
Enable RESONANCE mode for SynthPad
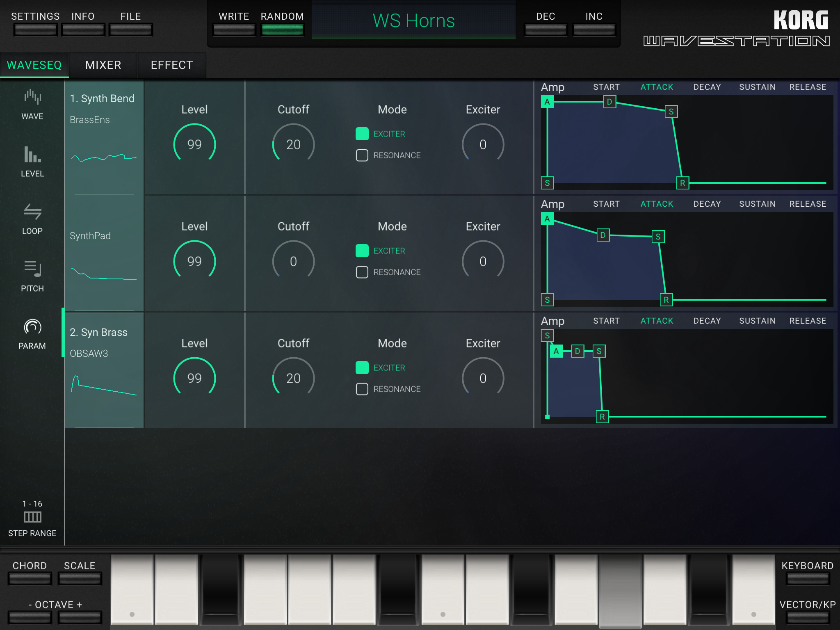coord(362,272)
